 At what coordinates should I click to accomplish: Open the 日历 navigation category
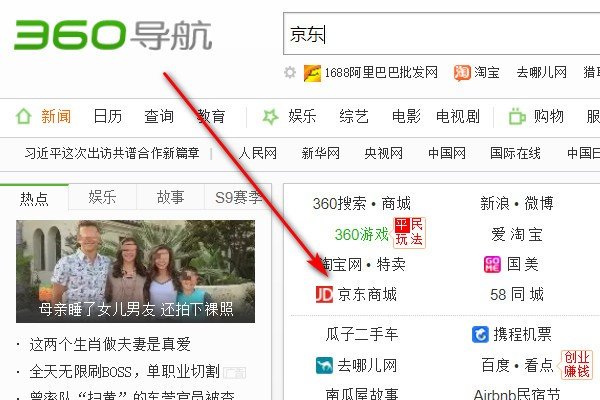pyautogui.click(x=108, y=116)
